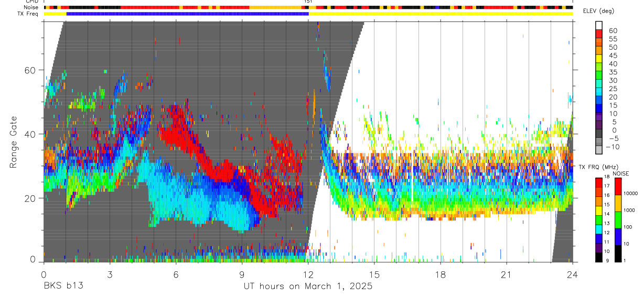Click the 'TX Freq' row label above plot
This screenshot has height=297, width=644.
tap(29, 14)
